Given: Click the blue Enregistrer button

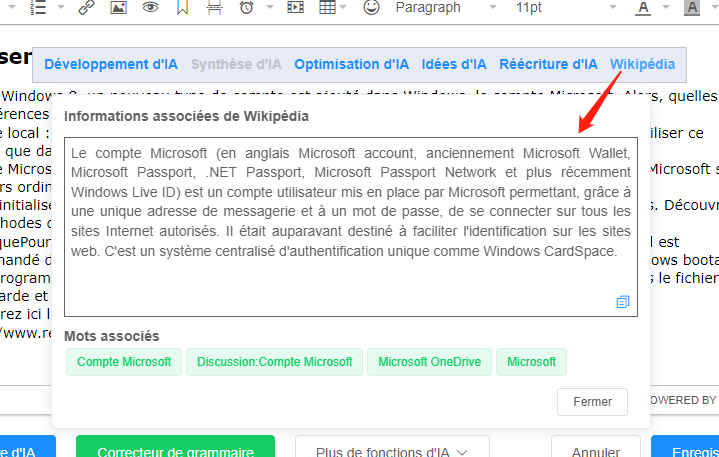Looking at the screenshot, I should 685,447.
